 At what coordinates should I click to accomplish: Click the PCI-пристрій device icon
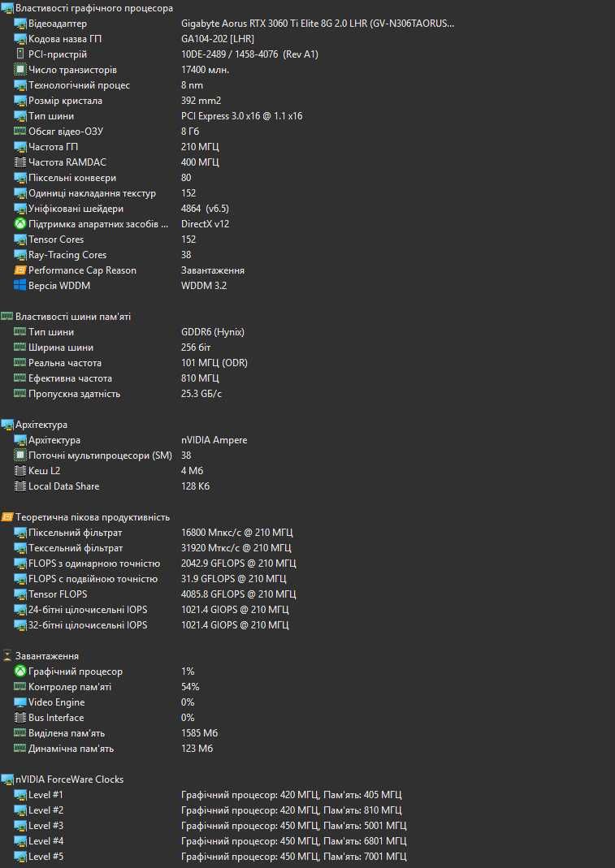click(x=20, y=54)
